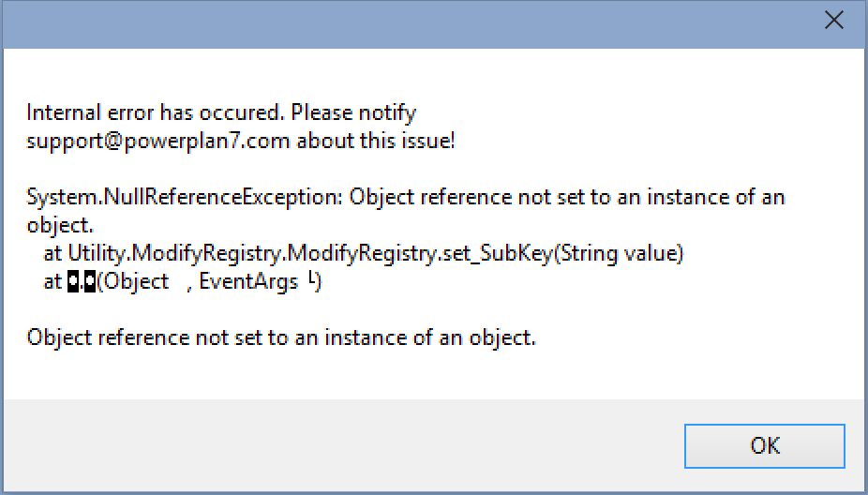Select the 'Internal error has occured' text
Image resolution: width=868 pixels, height=495 pixels.
pos(156,112)
